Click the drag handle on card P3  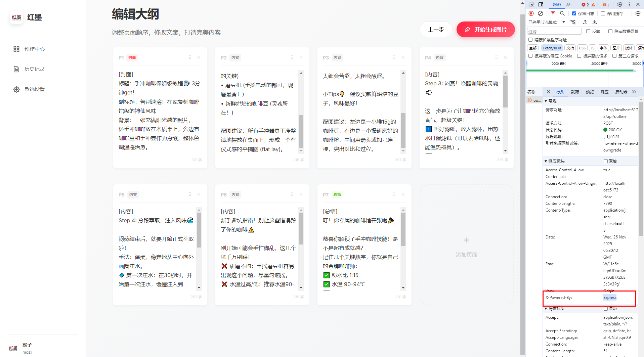point(394,57)
